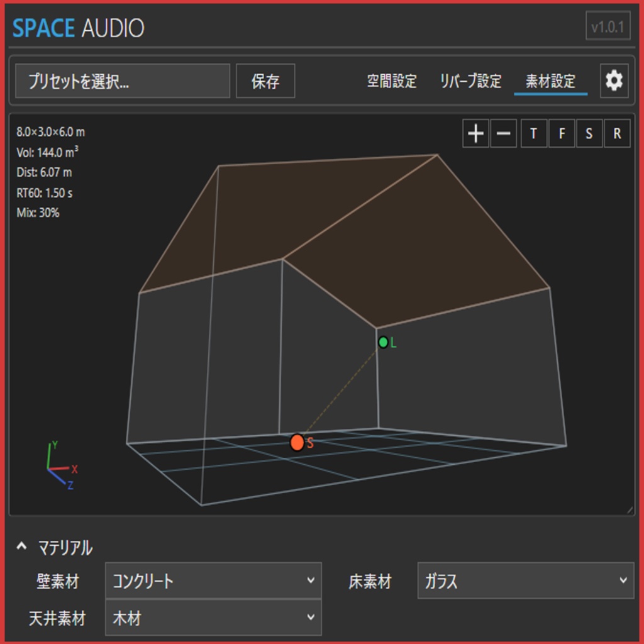Click the viewport resize grip corner
The image size is (644, 644).
tap(630, 510)
